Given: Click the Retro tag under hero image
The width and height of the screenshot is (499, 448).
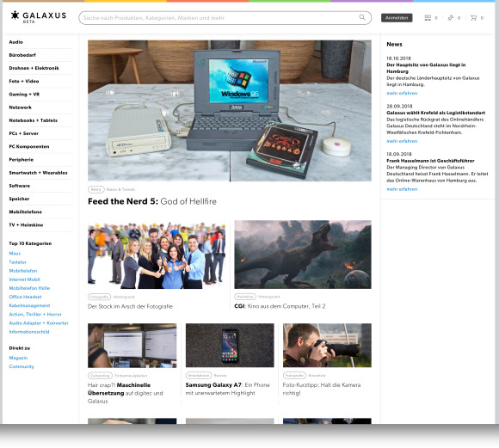Looking at the screenshot, I should pyautogui.click(x=95, y=189).
